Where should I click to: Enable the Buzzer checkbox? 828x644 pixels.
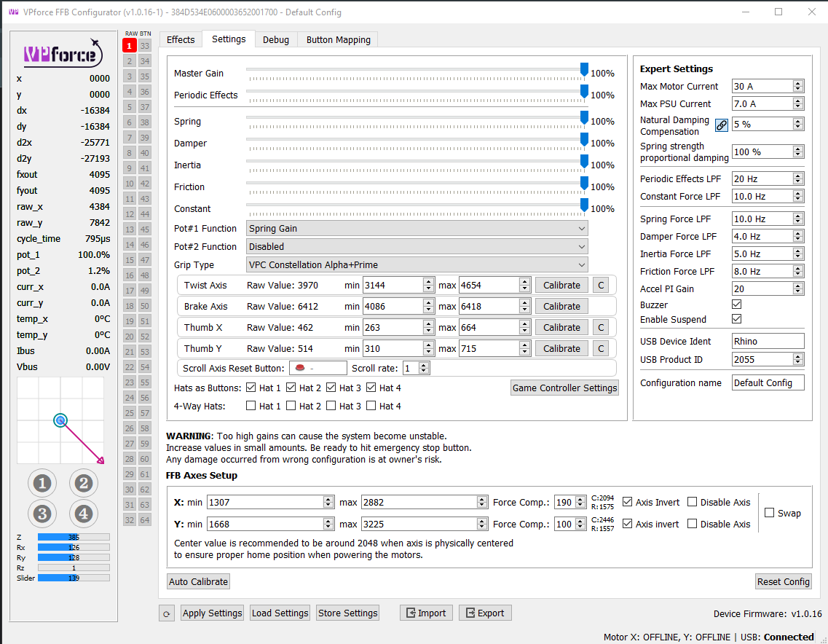(738, 305)
